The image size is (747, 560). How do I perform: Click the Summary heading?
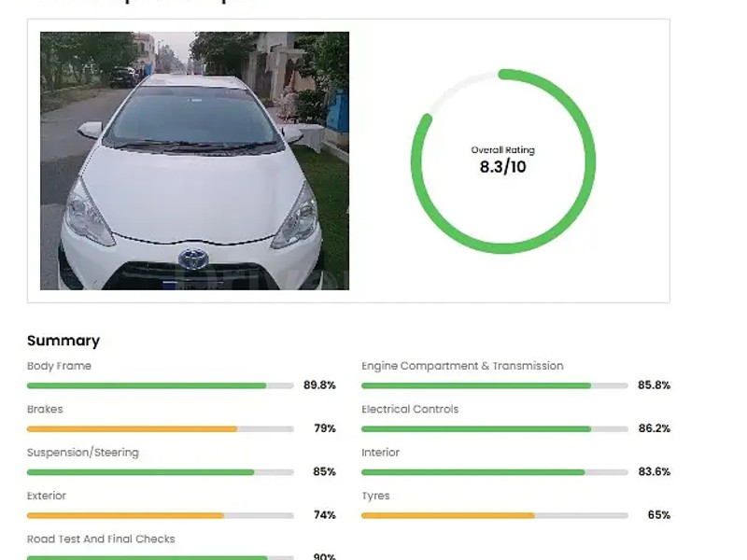pyautogui.click(x=63, y=341)
